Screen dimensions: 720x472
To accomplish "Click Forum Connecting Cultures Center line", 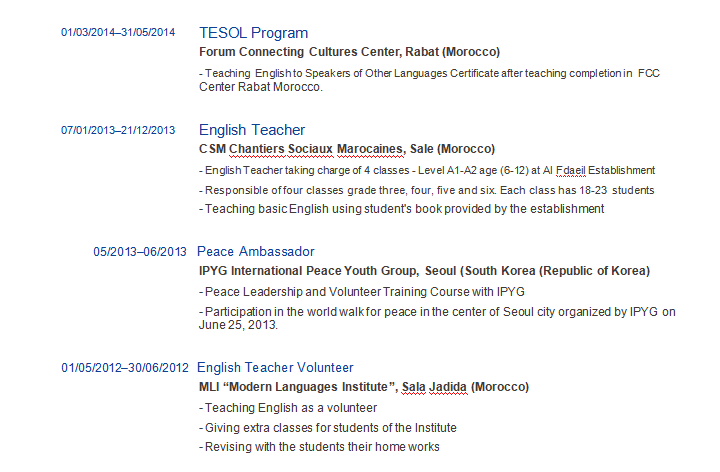I will coord(349,52).
